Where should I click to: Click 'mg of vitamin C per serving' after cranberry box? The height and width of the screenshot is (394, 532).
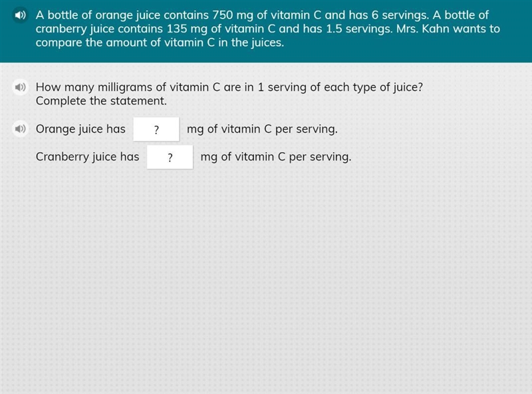tap(276, 157)
